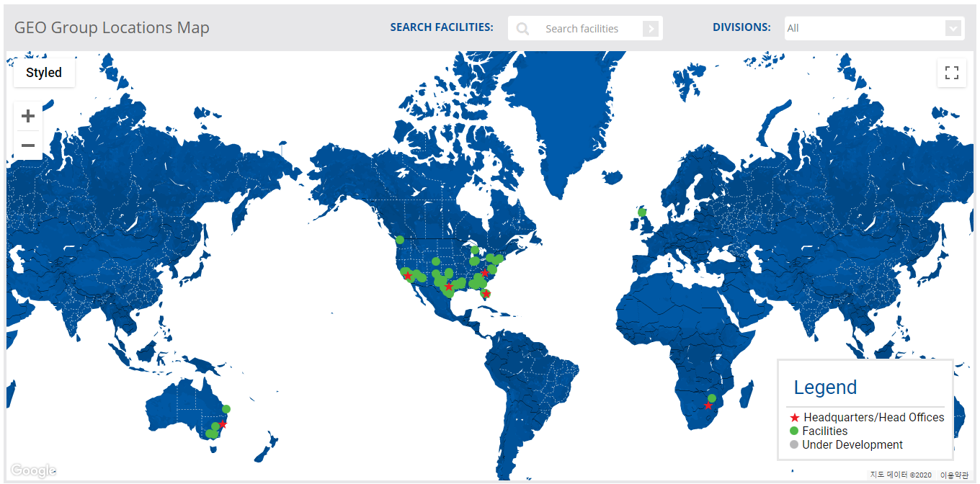
Task: Click the DIVISIONS label
Action: pos(741,27)
